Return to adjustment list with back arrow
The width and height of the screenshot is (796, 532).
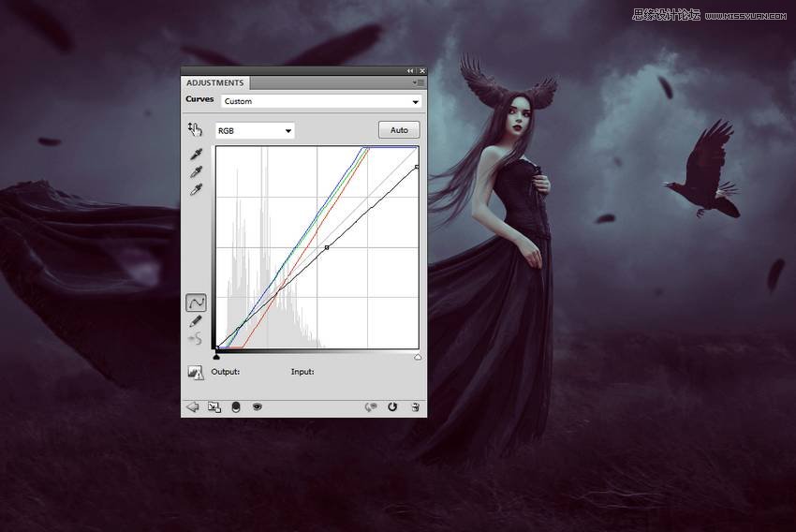coord(193,407)
